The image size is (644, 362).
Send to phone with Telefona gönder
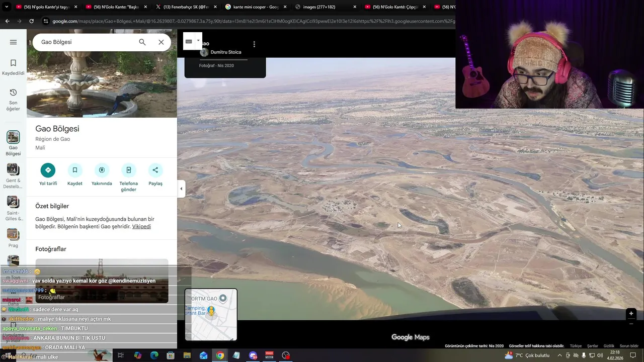pos(129,177)
